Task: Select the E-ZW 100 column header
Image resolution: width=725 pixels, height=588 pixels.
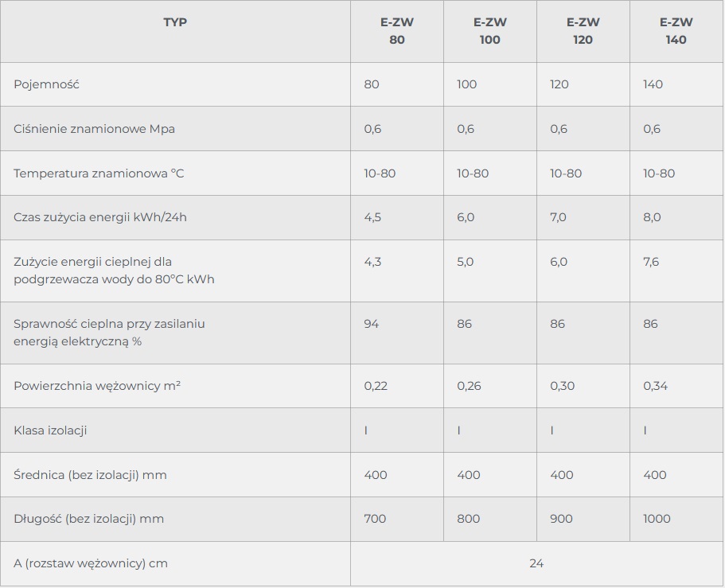Action: tap(490, 31)
